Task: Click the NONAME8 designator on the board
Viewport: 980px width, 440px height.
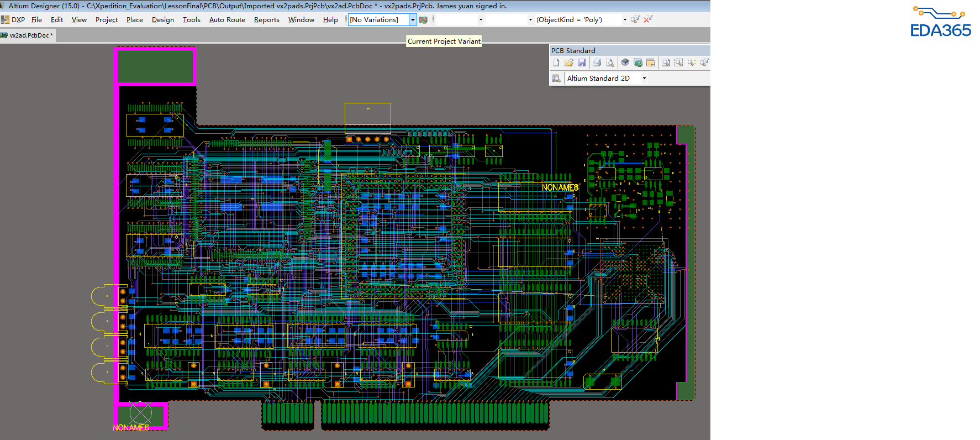Action: point(560,187)
